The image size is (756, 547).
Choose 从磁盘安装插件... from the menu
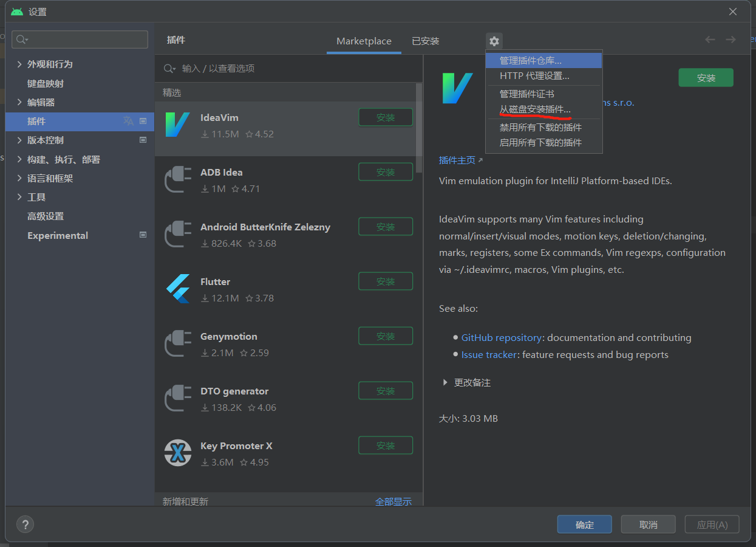pos(544,109)
